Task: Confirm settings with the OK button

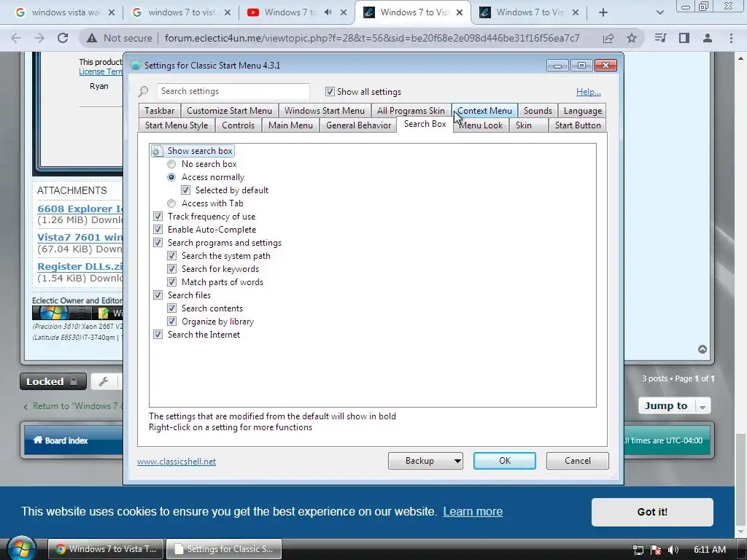Action: pyautogui.click(x=505, y=461)
